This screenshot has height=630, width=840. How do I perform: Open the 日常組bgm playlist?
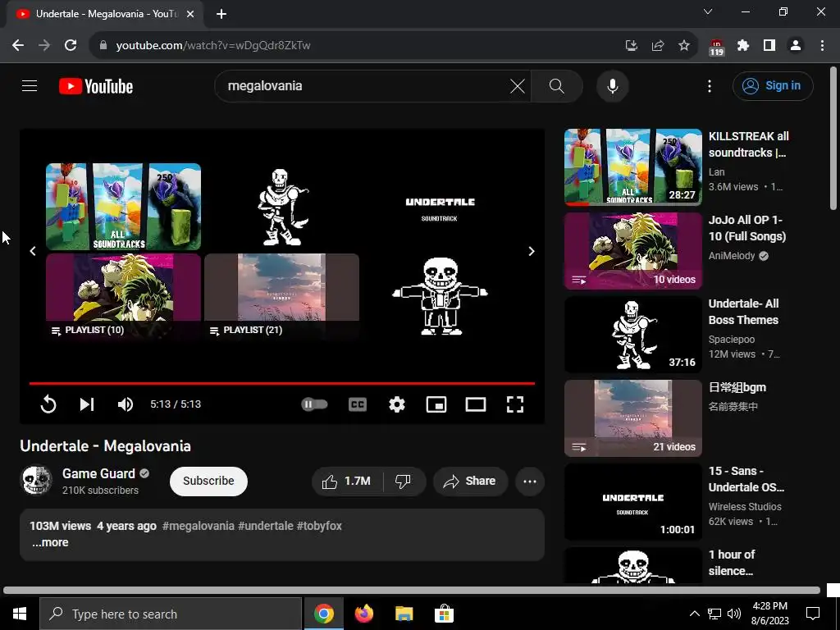click(737, 387)
